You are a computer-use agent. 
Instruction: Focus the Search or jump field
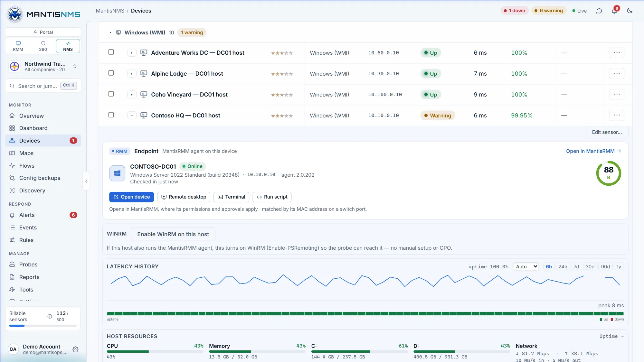(x=43, y=86)
